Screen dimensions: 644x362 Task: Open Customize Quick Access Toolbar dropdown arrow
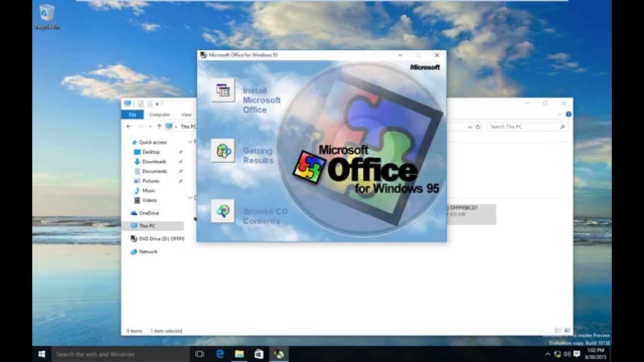157,104
